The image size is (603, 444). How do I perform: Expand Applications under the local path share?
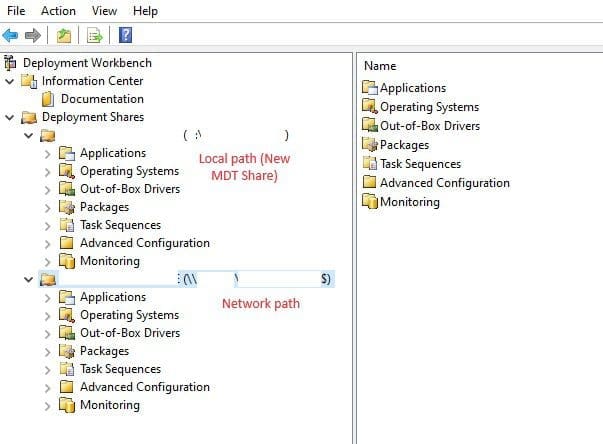48,153
